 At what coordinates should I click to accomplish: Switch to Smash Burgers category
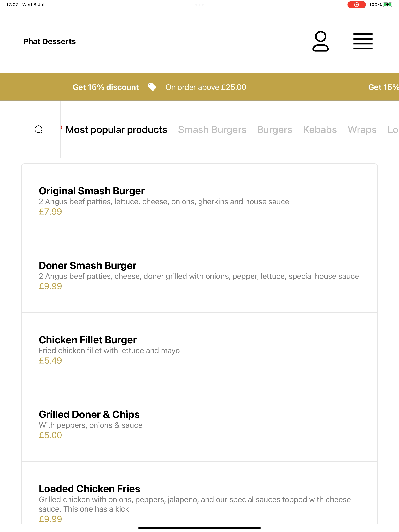click(212, 130)
